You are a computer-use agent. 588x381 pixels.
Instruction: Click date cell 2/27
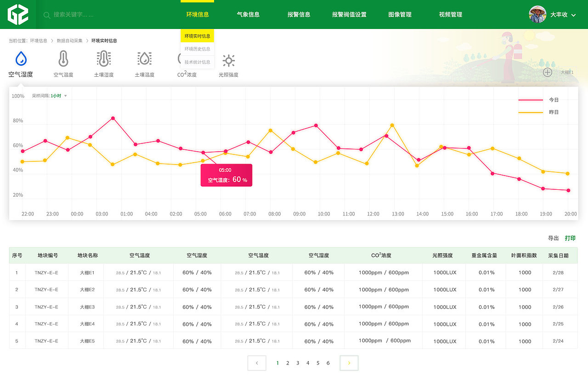[558, 290]
